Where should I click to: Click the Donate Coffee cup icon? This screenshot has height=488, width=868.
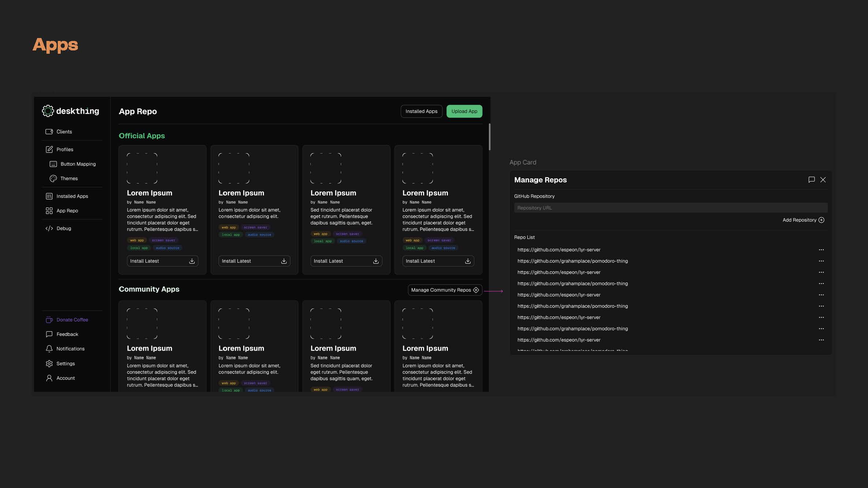tap(49, 320)
